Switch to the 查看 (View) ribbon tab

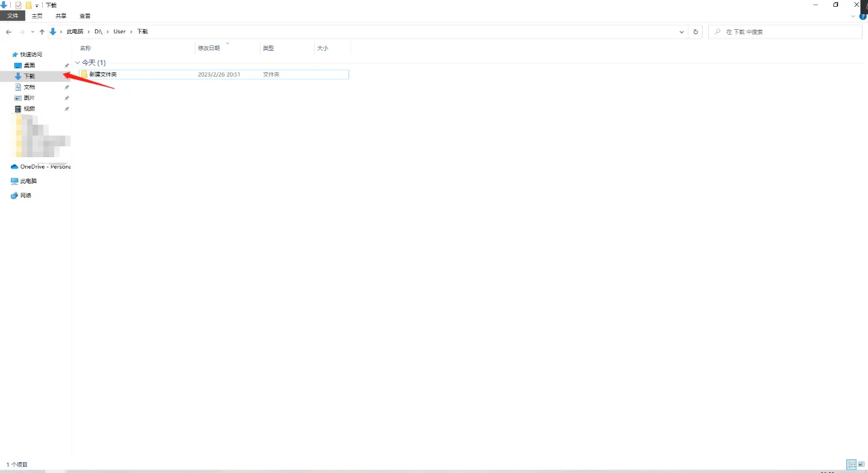pyautogui.click(x=85, y=16)
